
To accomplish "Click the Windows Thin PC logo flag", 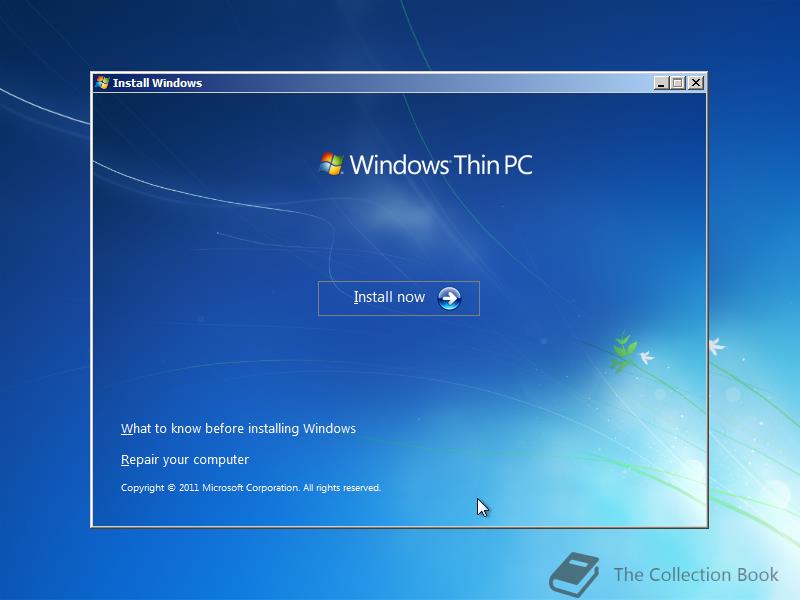I will [x=331, y=164].
